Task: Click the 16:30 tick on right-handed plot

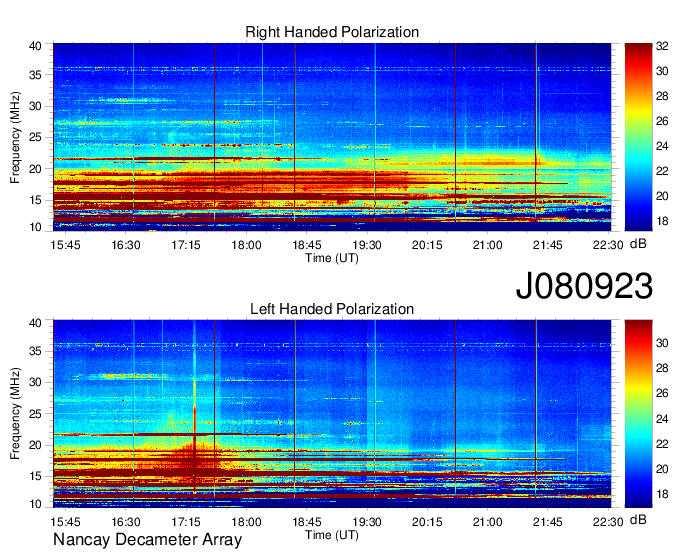Action: click(x=126, y=245)
